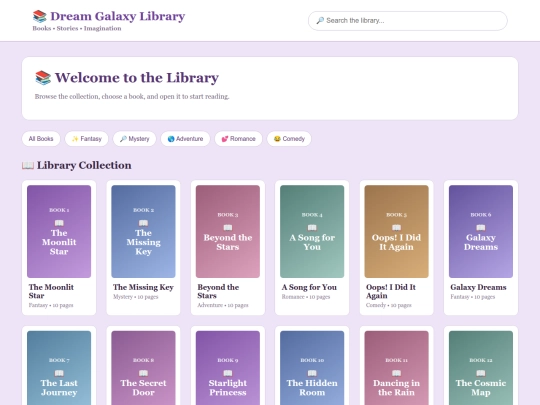Screen dimensions: 540x405
Task: Focus the Search the library field
Action: pyautogui.click(x=407, y=21)
